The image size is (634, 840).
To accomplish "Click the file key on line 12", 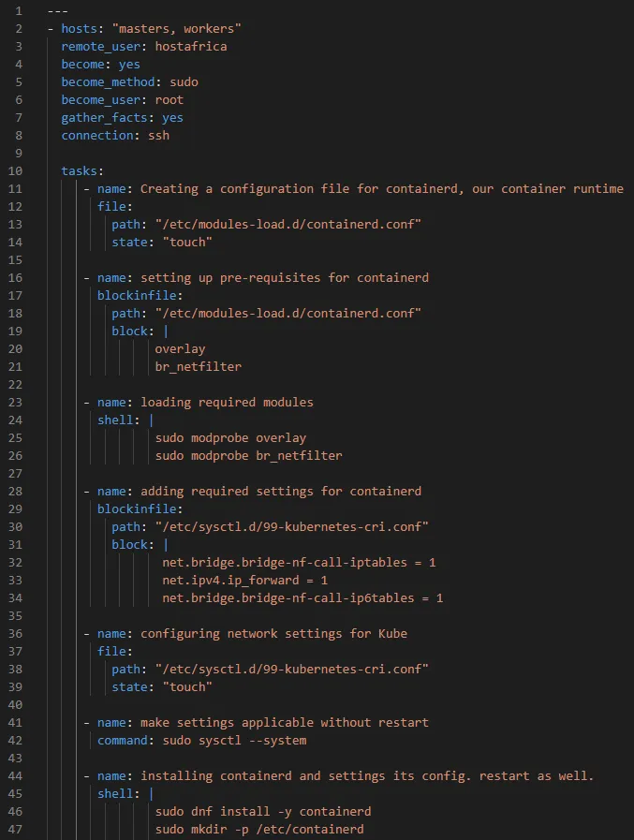I will (111, 206).
